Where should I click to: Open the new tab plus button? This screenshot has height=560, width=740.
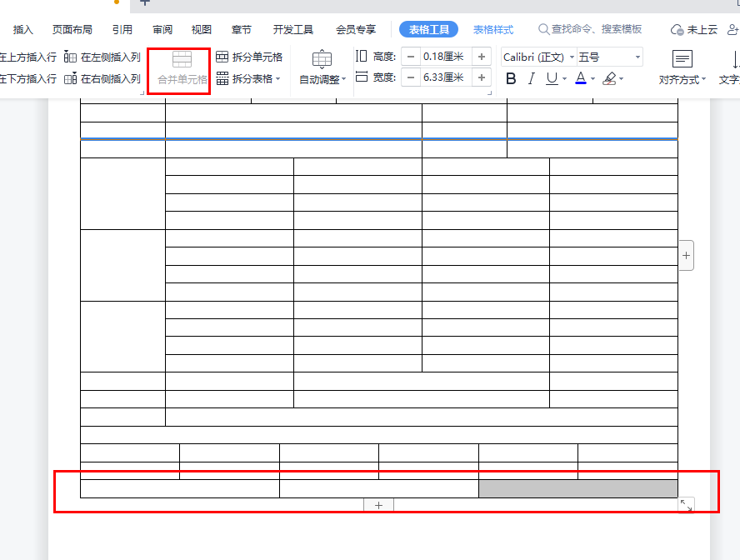pos(145,2)
